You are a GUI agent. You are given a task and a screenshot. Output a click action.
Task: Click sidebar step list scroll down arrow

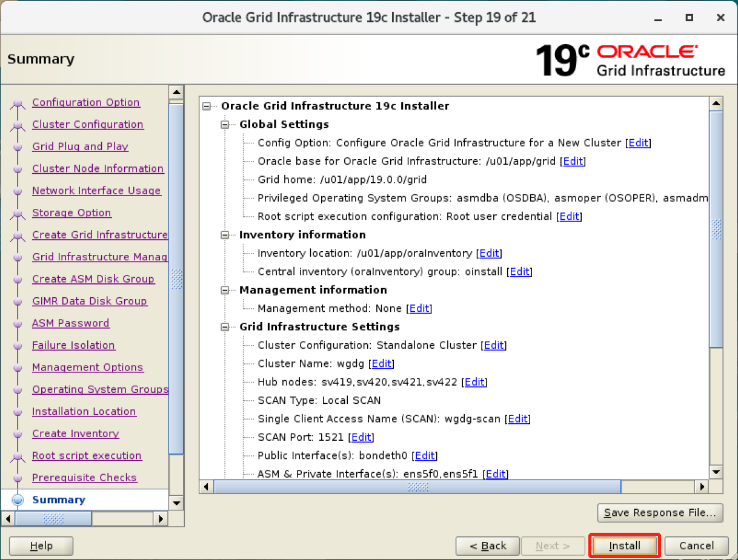176,503
